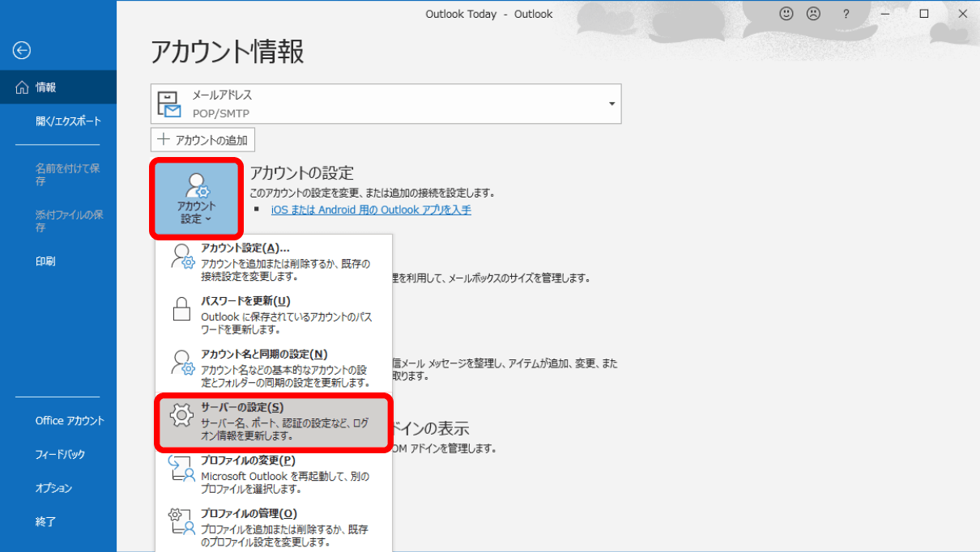
Task: Click the gear icon for サーバーの設定
Action: pyautogui.click(x=181, y=415)
